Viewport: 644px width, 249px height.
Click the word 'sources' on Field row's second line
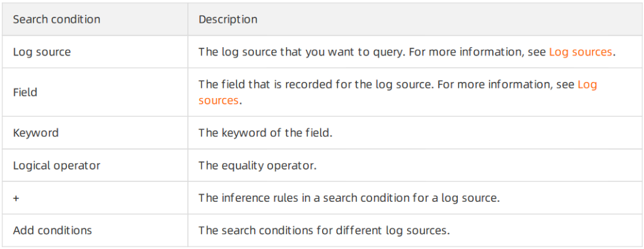(218, 101)
